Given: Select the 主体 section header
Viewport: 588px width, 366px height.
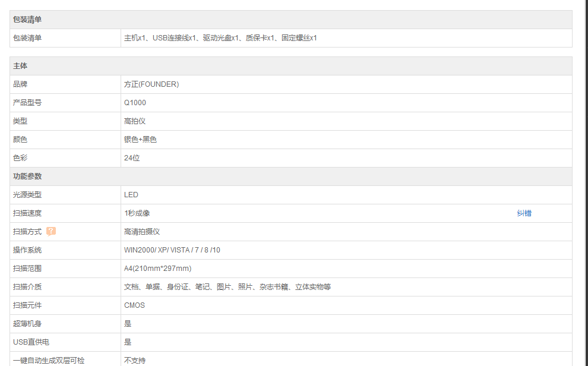Looking at the screenshot, I should (291, 65).
